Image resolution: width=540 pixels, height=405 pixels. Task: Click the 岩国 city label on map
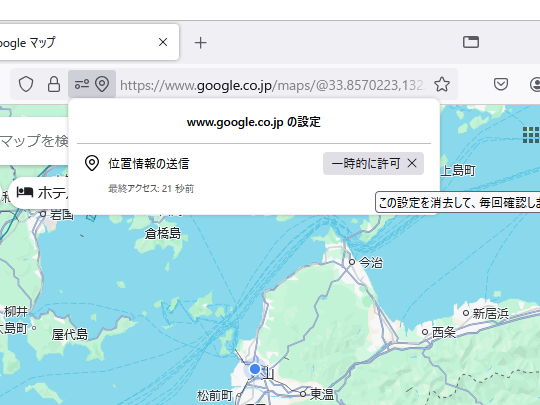point(62,214)
